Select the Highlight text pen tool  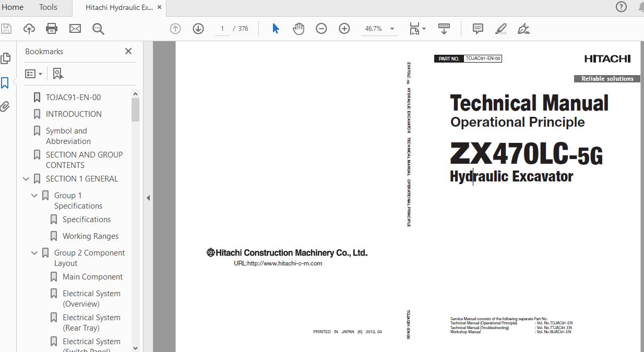click(501, 29)
